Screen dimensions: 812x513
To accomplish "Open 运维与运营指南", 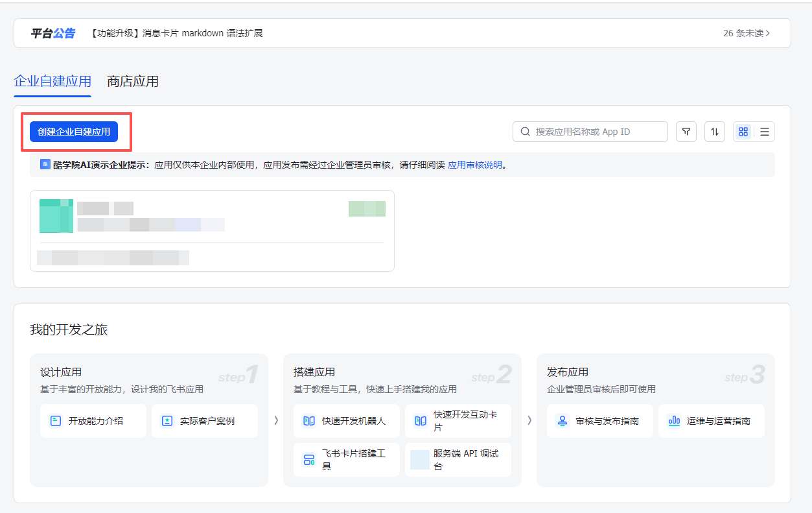I will (x=711, y=421).
